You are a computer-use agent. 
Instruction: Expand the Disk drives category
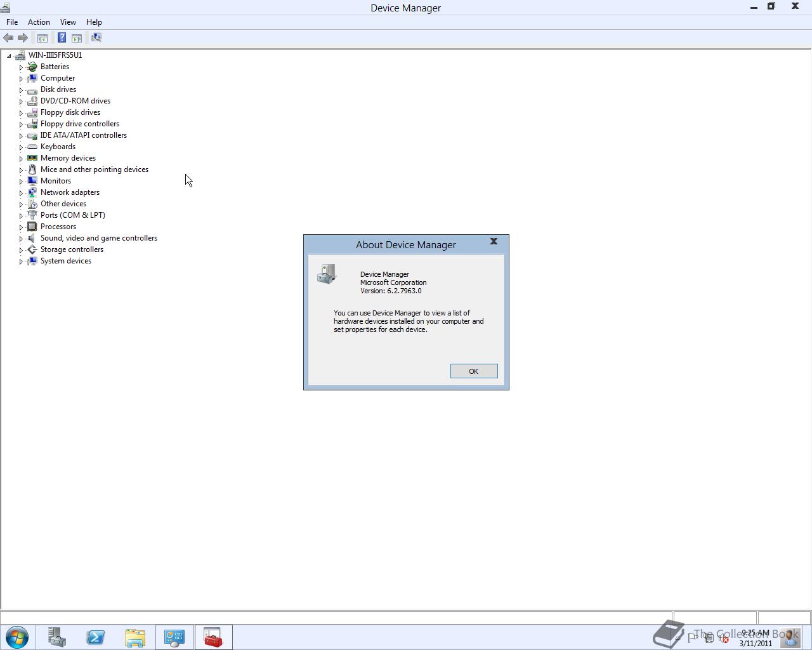21,90
